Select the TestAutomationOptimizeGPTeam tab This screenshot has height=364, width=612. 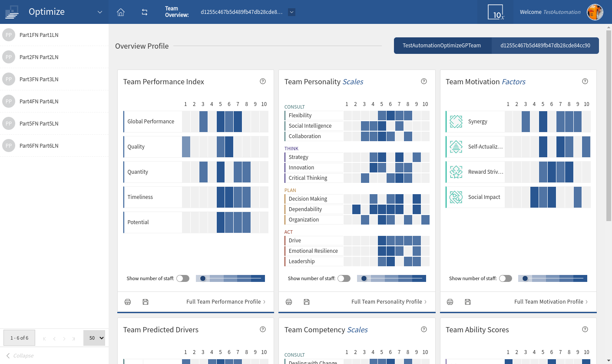pyautogui.click(x=442, y=46)
